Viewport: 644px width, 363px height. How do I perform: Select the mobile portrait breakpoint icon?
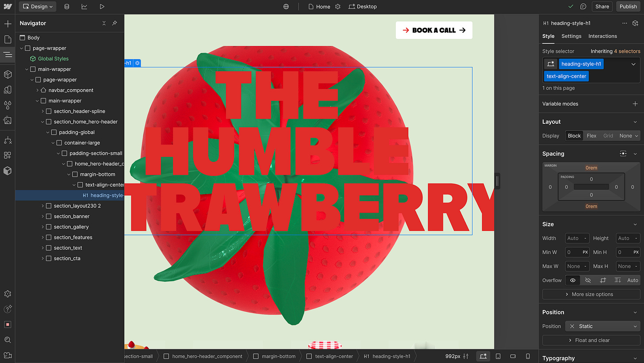[x=528, y=356]
